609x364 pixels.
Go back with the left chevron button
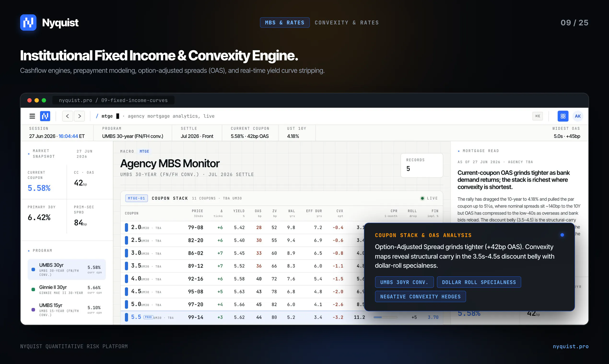(x=68, y=116)
